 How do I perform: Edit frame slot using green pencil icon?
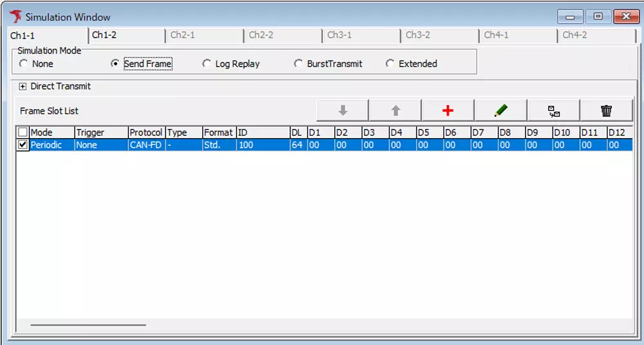(x=501, y=111)
